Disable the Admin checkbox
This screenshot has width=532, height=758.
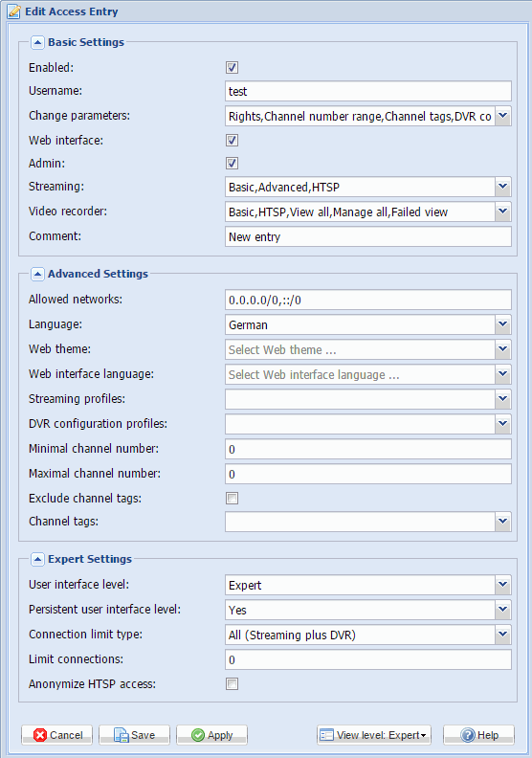232,164
